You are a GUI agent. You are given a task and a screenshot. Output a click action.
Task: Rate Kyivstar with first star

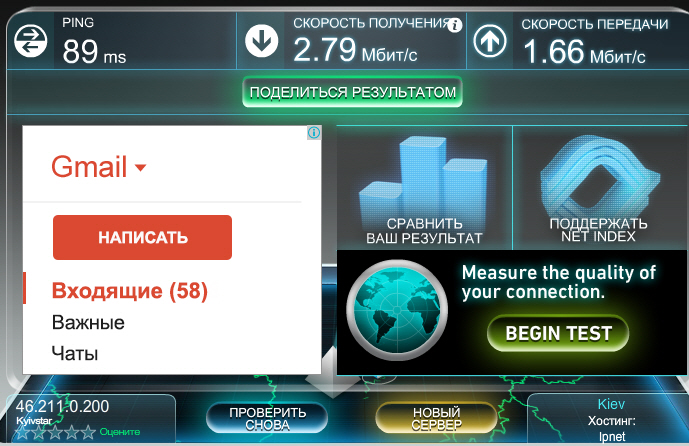[22, 432]
